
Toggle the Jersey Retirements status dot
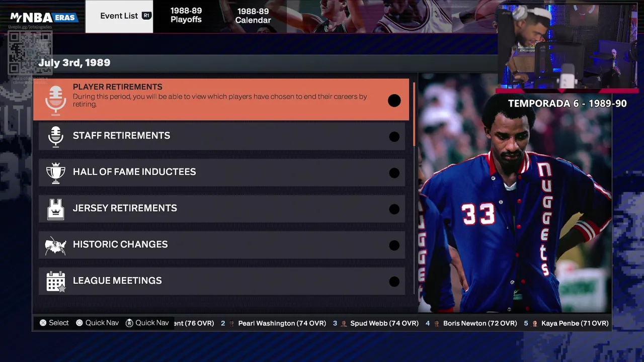click(394, 209)
